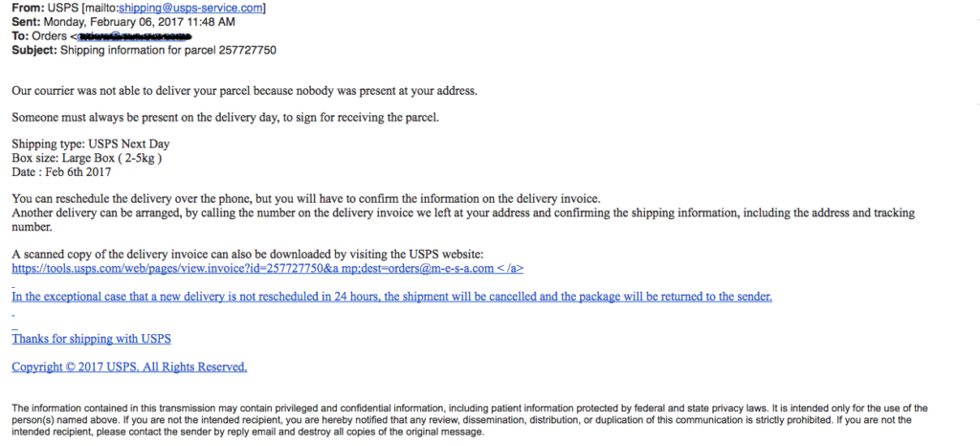The image size is (980, 446).
Task: Open the tools.usps.com delivery invoice link
Action: [267, 269]
